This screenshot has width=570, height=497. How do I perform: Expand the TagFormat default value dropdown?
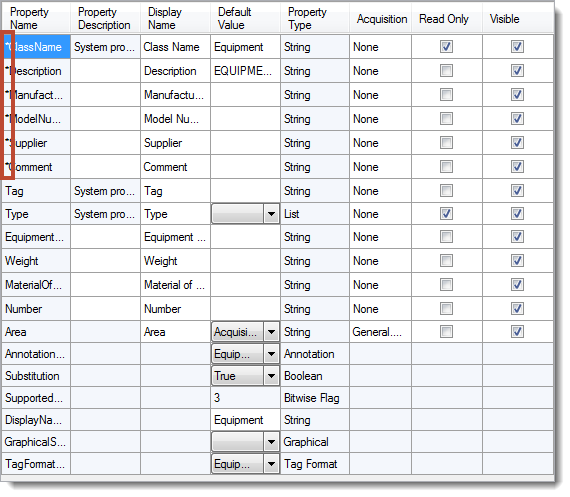tap(271, 464)
